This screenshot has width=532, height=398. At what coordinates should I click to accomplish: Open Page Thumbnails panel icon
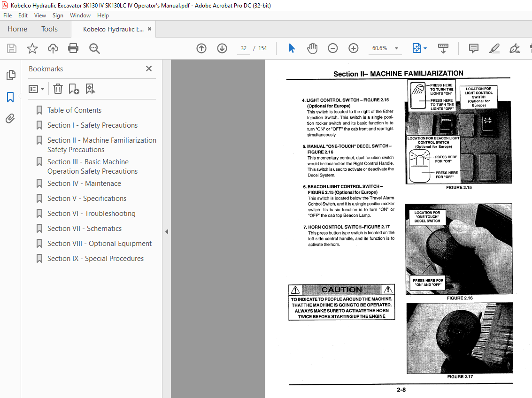(11, 75)
